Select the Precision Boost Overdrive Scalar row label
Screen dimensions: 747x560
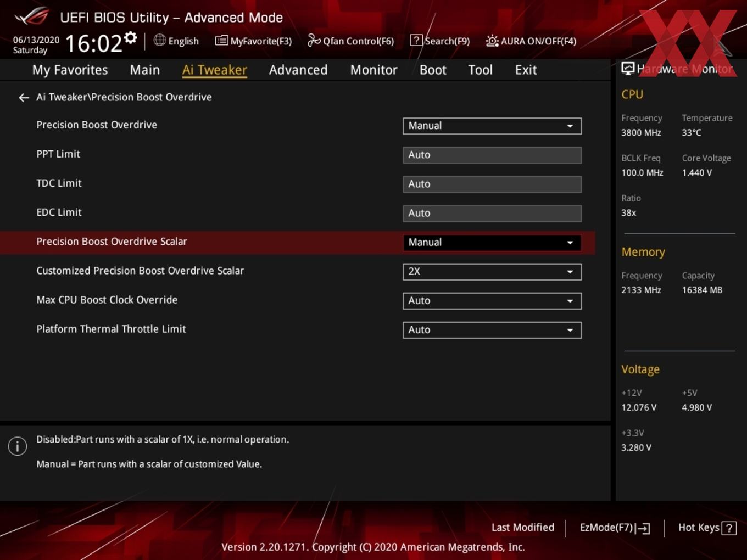(x=112, y=242)
